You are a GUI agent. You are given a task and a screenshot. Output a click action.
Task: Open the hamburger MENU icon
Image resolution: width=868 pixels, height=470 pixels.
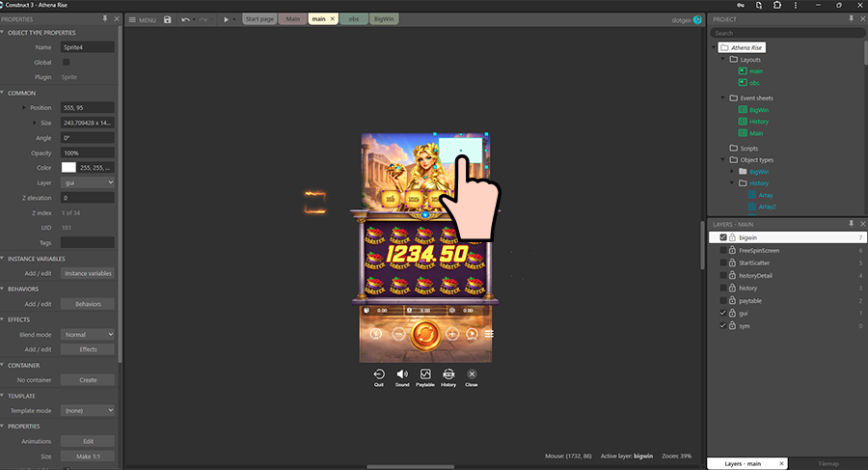[133, 19]
